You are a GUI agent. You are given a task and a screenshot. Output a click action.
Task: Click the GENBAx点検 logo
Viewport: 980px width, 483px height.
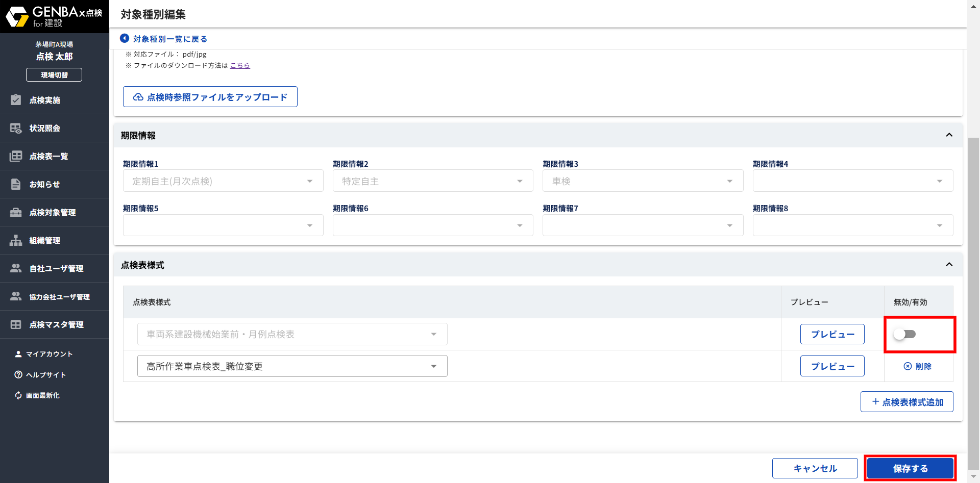(x=54, y=16)
